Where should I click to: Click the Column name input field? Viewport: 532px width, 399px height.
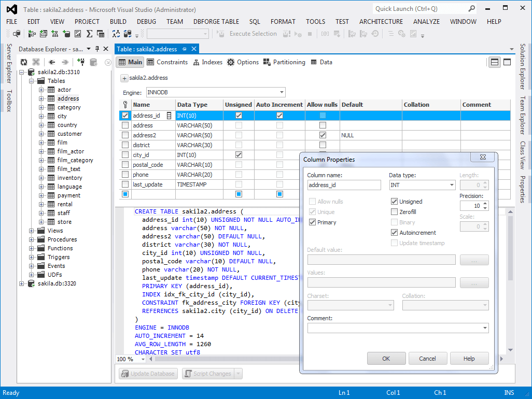click(344, 185)
